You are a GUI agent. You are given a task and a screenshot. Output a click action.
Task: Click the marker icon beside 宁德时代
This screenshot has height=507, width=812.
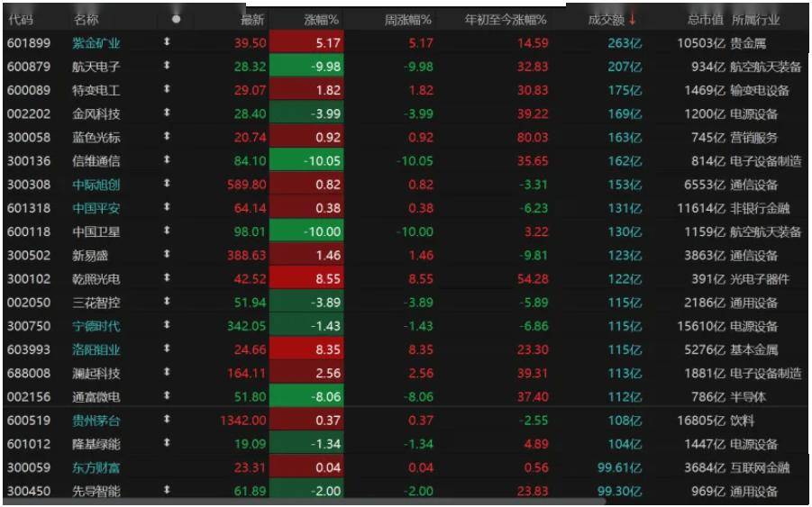click(167, 326)
